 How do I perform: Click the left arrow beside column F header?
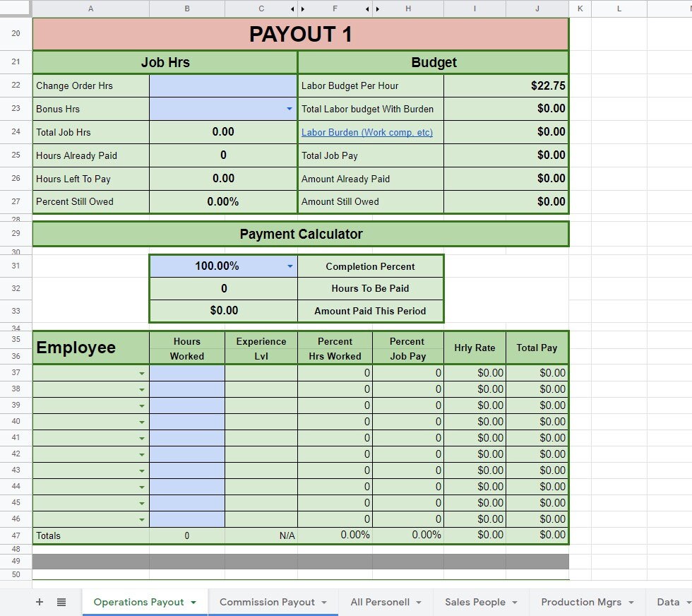click(x=366, y=9)
